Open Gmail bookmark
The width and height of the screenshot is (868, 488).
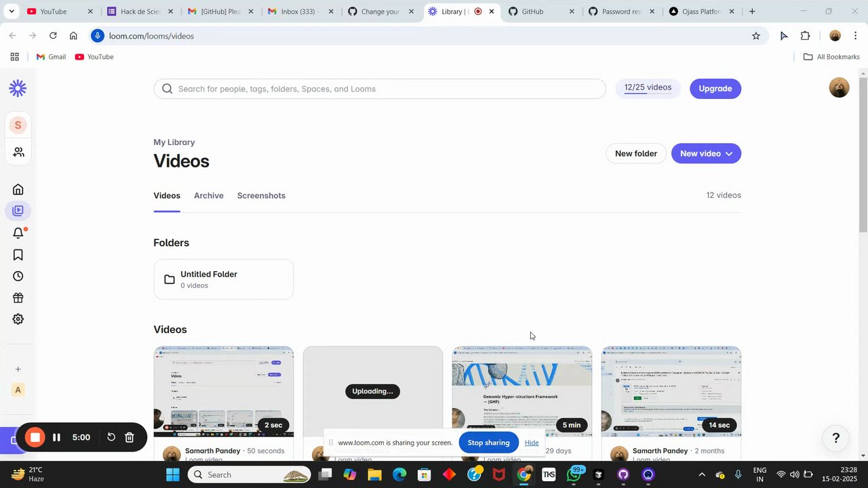[x=51, y=57]
